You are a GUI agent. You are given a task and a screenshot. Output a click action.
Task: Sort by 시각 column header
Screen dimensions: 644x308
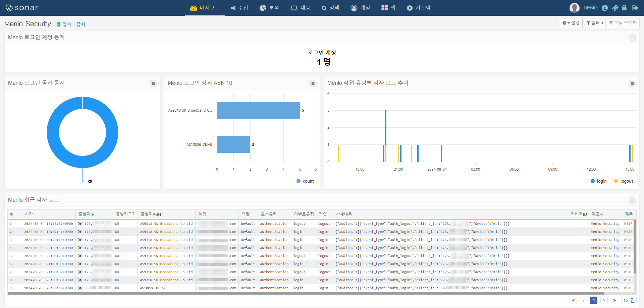tap(49, 214)
